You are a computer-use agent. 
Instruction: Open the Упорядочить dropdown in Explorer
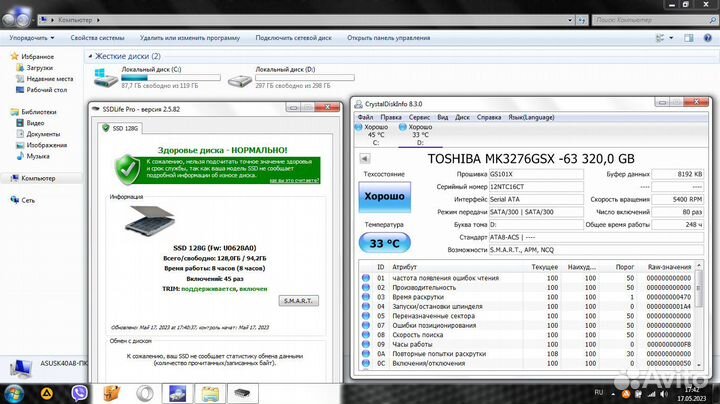point(32,38)
